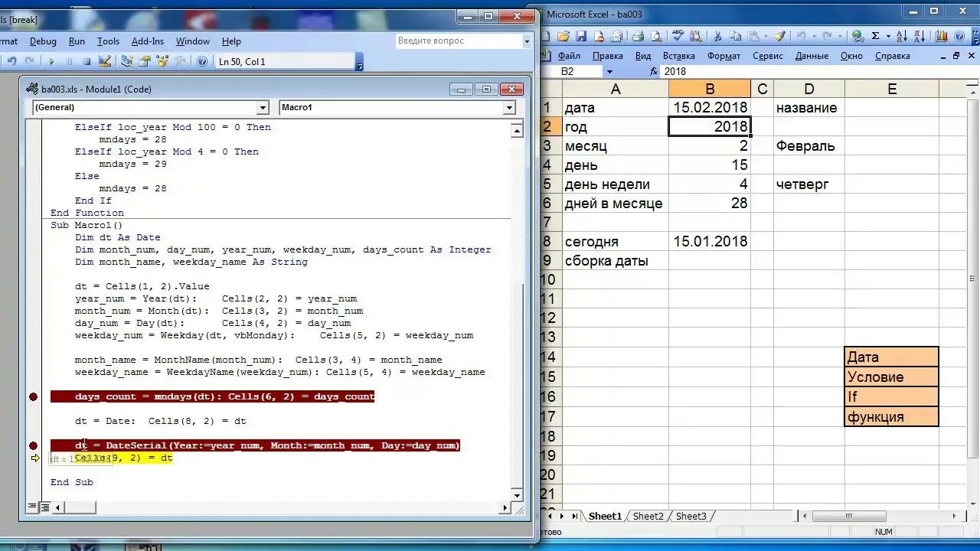Screen dimensions: 980x551
Task: Select the Sheet1 tab
Action: pyautogui.click(x=605, y=517)
